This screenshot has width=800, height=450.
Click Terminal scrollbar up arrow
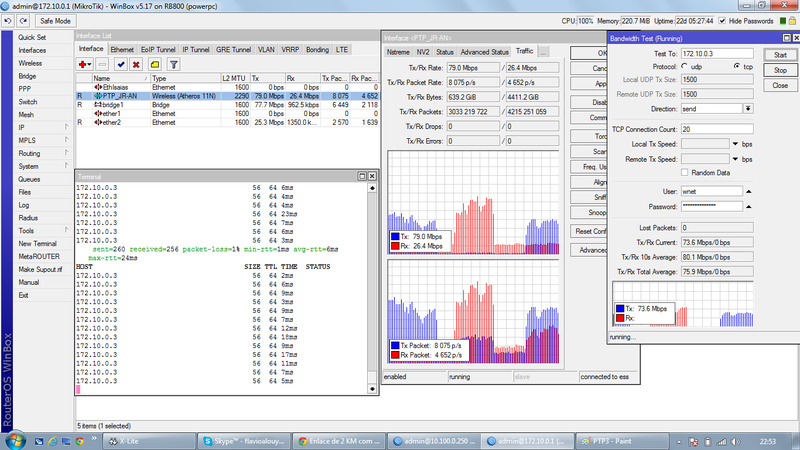coord(372,188)
